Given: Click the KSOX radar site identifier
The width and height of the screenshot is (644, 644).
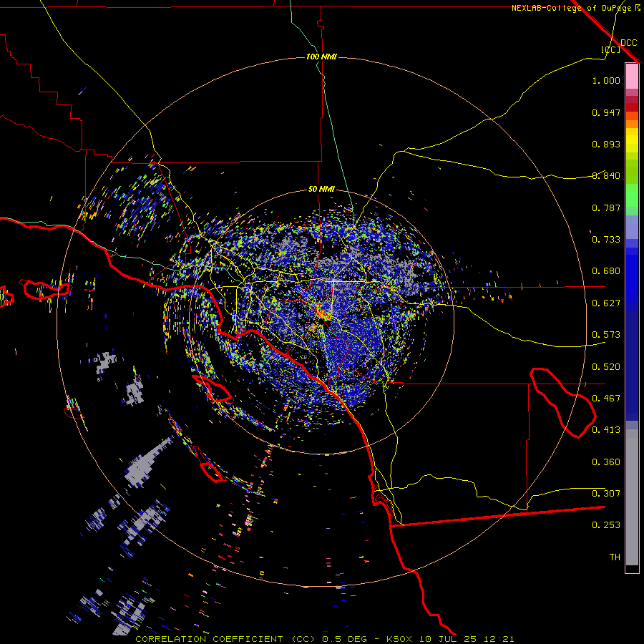Looking at the screenshot, I should [399, 639].
